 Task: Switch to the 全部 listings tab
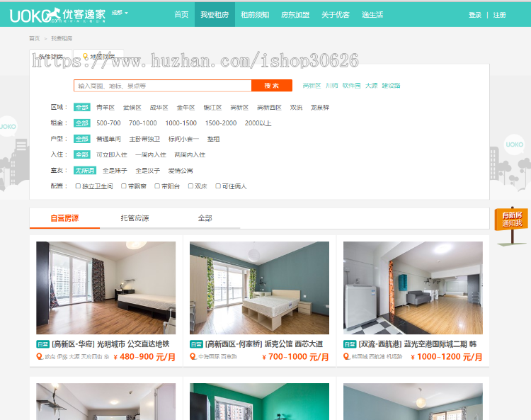pos(205,218)
